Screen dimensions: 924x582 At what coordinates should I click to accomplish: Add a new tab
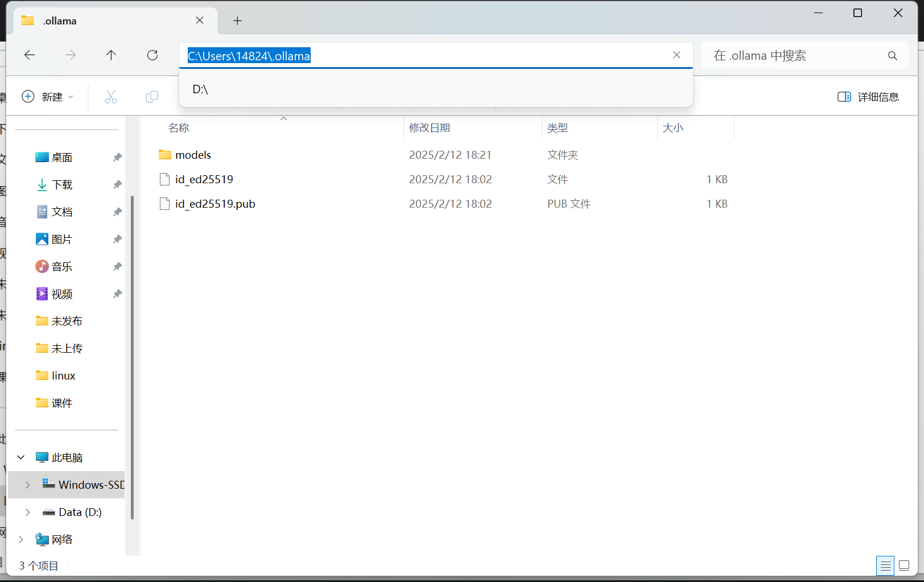pos(238,21)
